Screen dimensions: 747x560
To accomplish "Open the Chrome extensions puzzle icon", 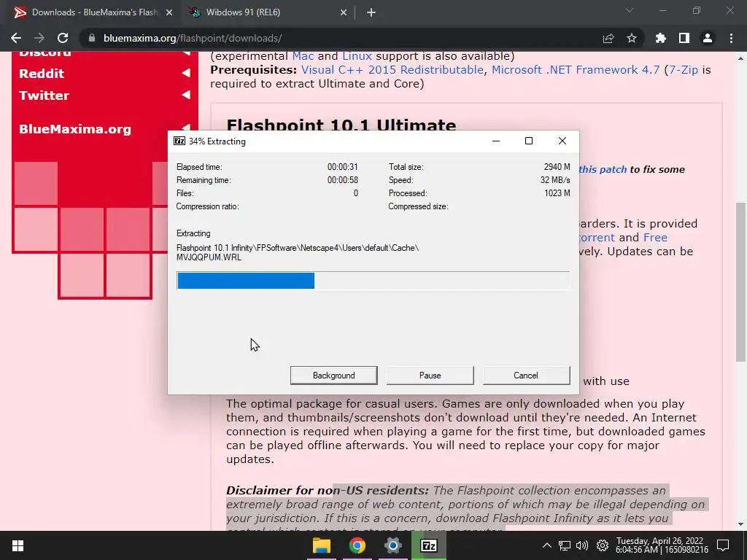I will pyautogui.click(x=661, y=38).
